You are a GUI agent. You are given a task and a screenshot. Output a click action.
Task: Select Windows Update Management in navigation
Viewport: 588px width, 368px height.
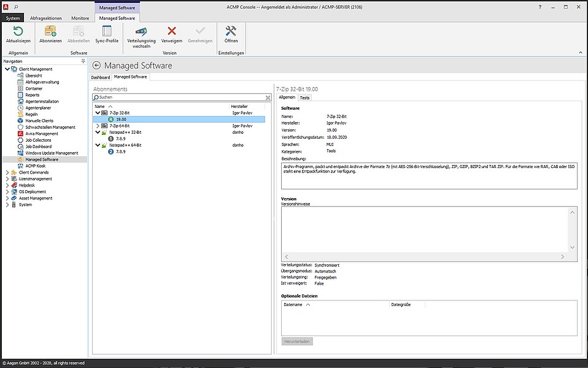click(x=52, y=153)
